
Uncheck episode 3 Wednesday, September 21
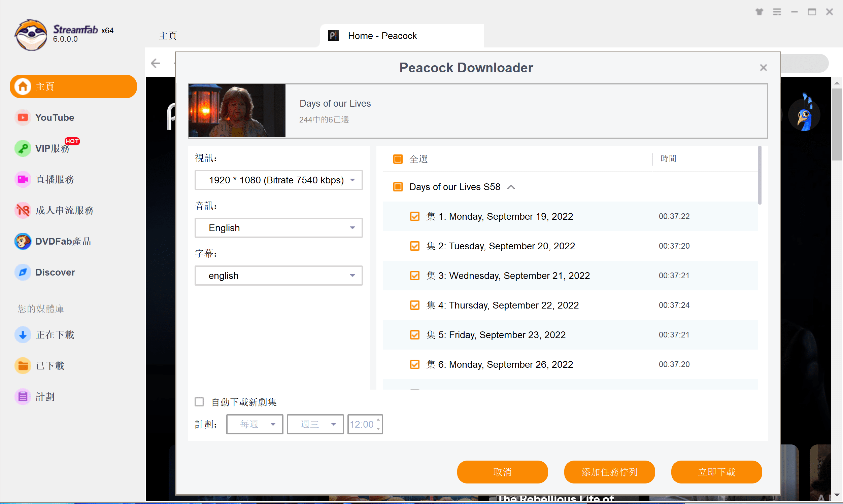(x=414, y=276)
